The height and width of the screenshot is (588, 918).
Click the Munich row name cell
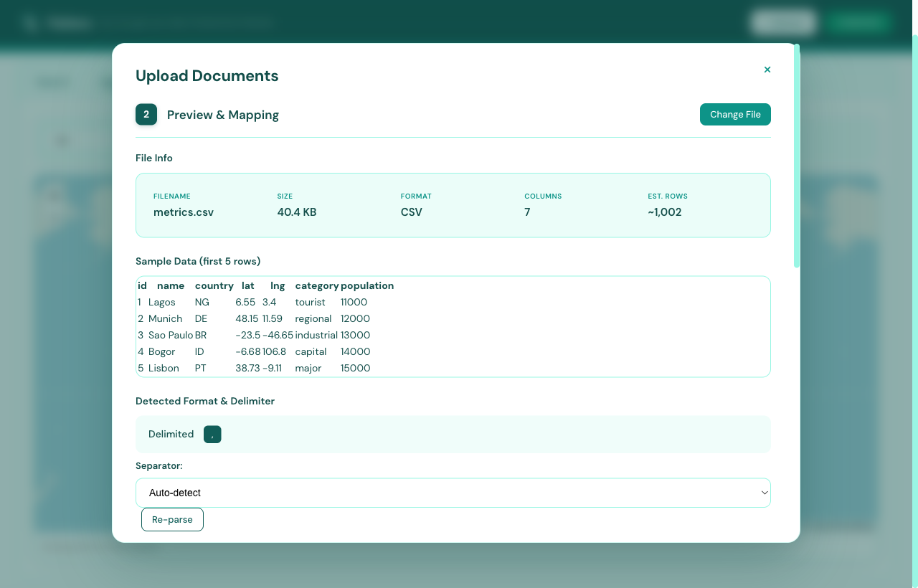click(x=165, y=318)
